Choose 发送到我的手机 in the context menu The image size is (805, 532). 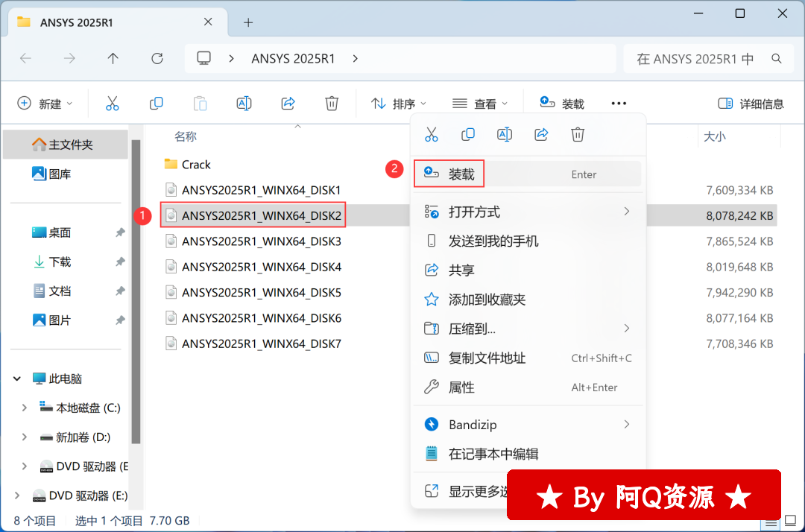pyautogui.click(x=528, y=241)
